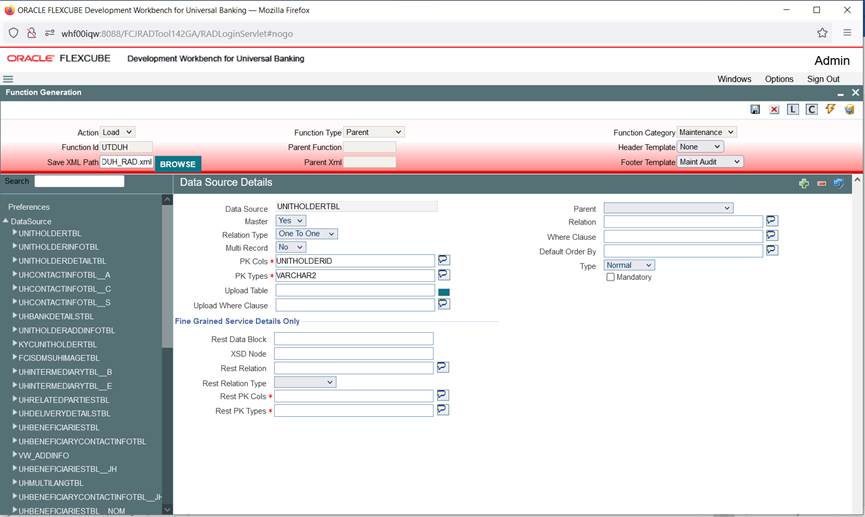Remove the data source with the red minus icon

click(x=821, y=183)
